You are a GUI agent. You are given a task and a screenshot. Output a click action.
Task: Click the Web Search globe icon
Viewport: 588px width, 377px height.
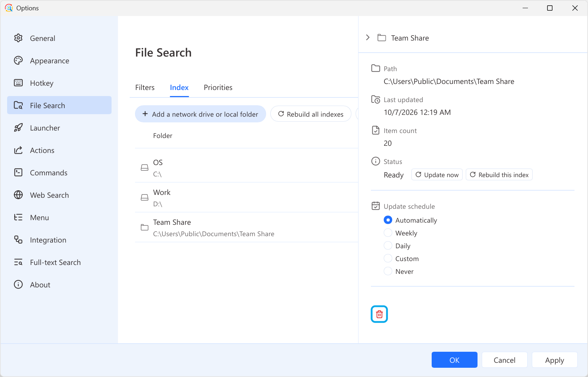(x=18, y=195)
